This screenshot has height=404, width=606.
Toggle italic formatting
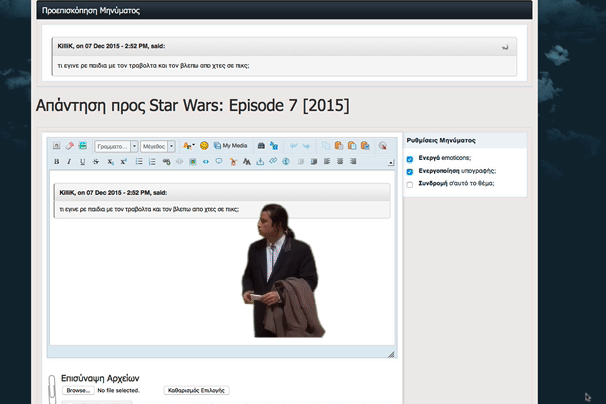[69, 162]
